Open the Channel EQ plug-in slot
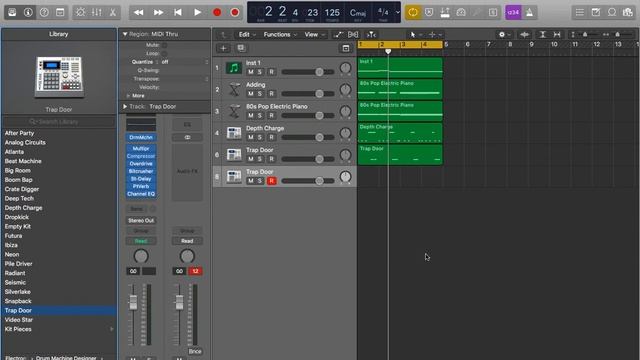The image size is (640, 360). coord(141,194)
